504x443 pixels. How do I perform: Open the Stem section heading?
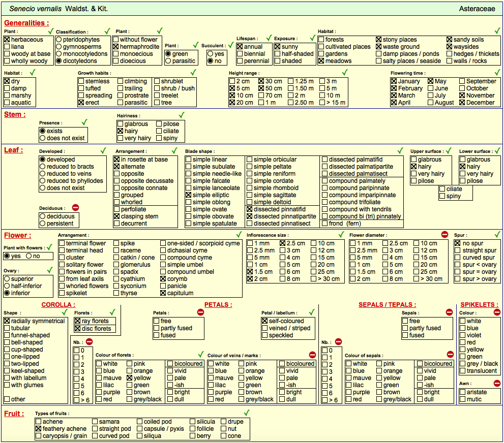pyautogui.click(x=15, y=114)
